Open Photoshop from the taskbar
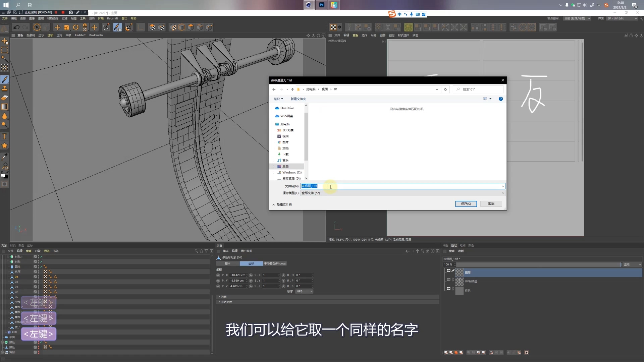Viewport: 644px width, 362px height. pos(321,5)
